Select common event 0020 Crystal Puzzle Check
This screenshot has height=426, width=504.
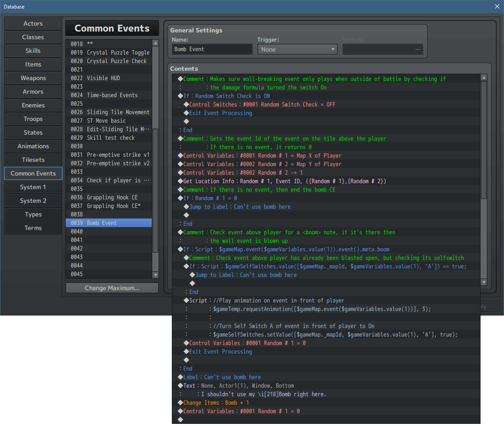pyautogui.click(x=109, y=61)
